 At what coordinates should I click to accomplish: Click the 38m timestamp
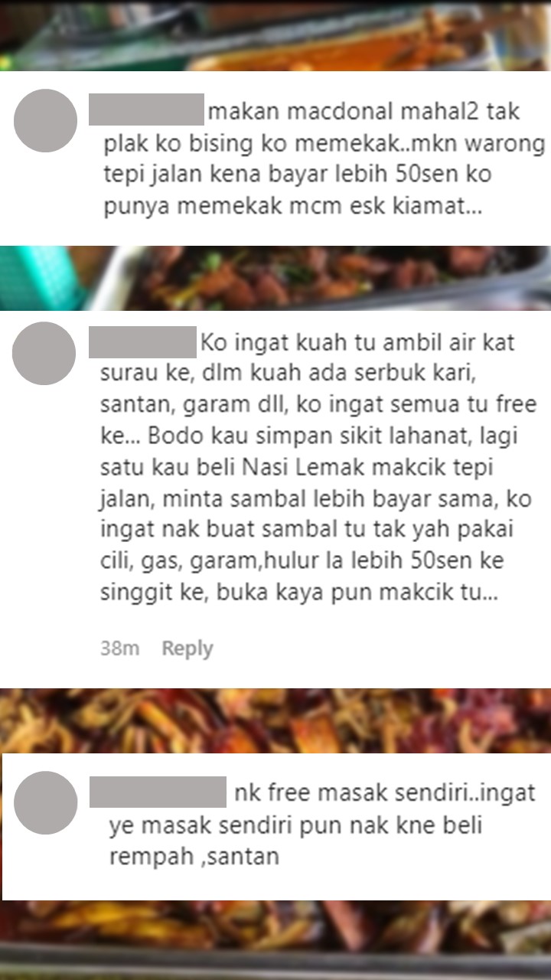[120, 648]
